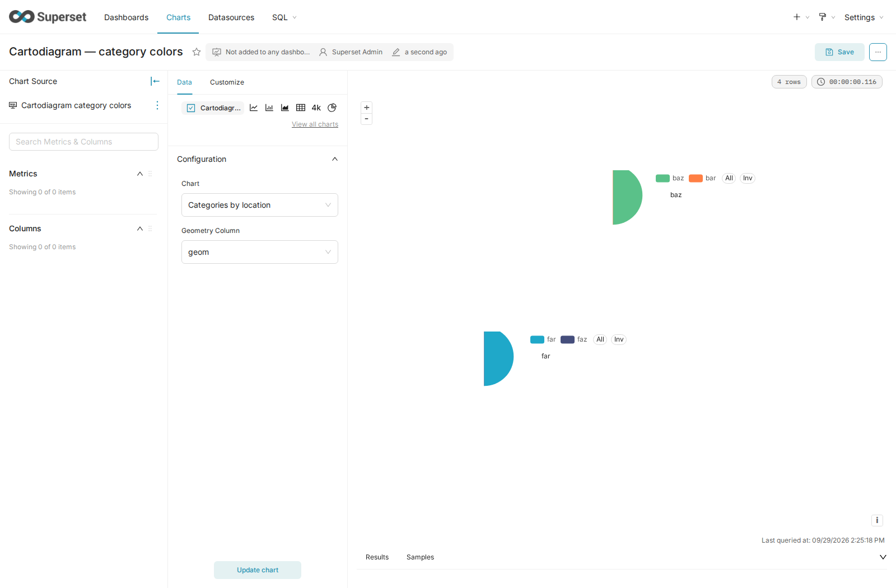This screenshot has height=588, width=896.
Task: Select the 4k big number chart icon
Action: pyautogui.click(x=316, y=108)
